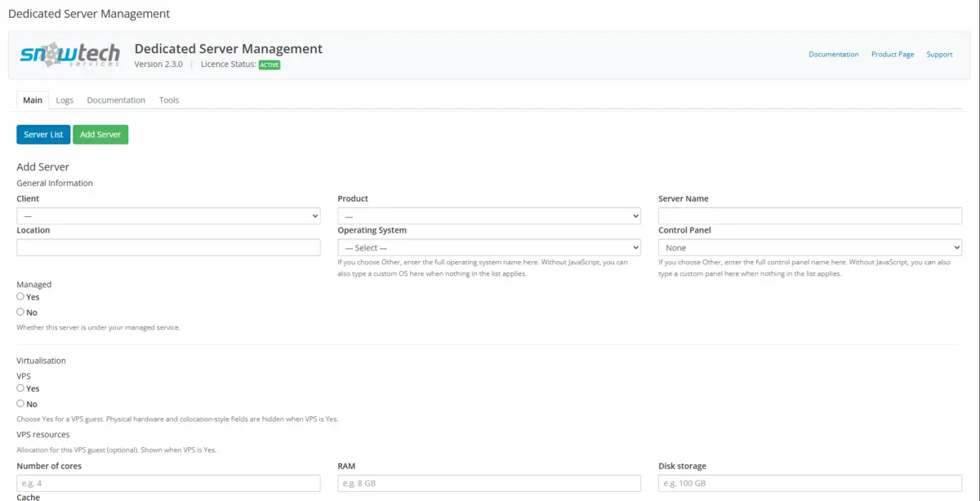
Task: Click the VPS resources label
Action: click(43, 435)
